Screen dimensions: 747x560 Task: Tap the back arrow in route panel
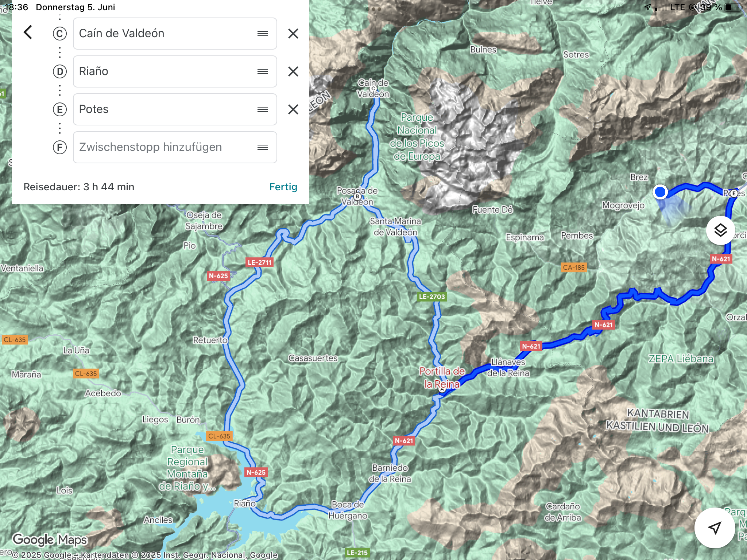(x=28, y=32)
